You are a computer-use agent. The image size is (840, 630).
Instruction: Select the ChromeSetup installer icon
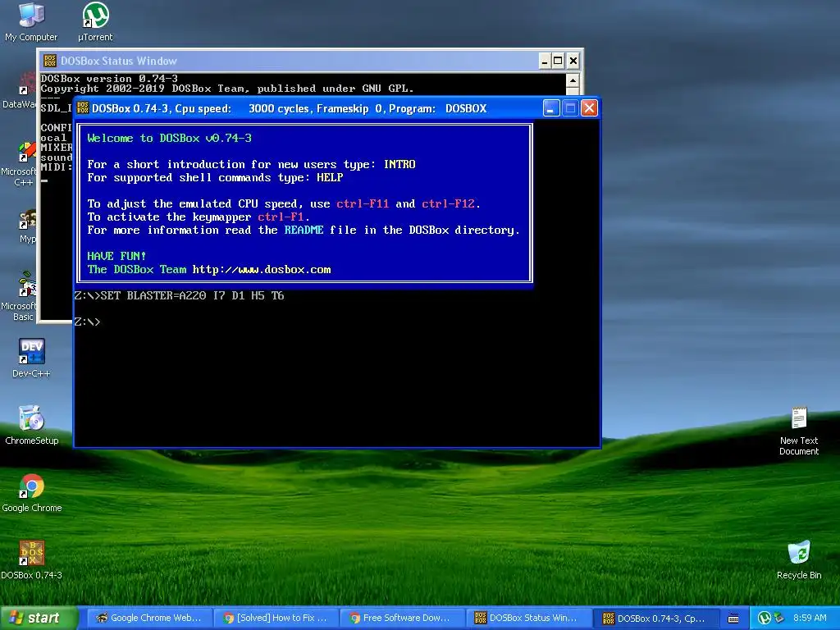(32, 426)
